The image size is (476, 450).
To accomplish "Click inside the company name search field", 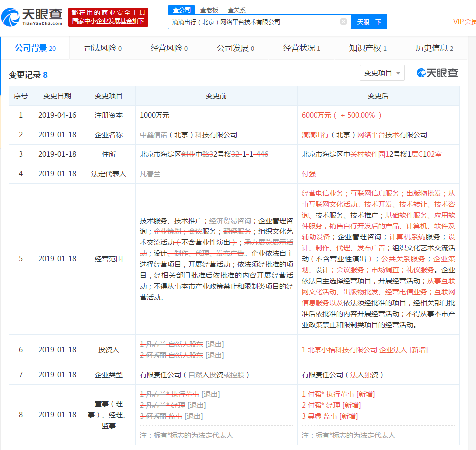I will point(254,22).
